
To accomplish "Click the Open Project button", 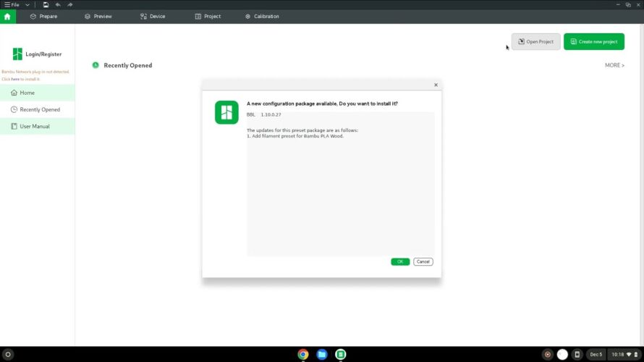I will click(x=535, y=41).
